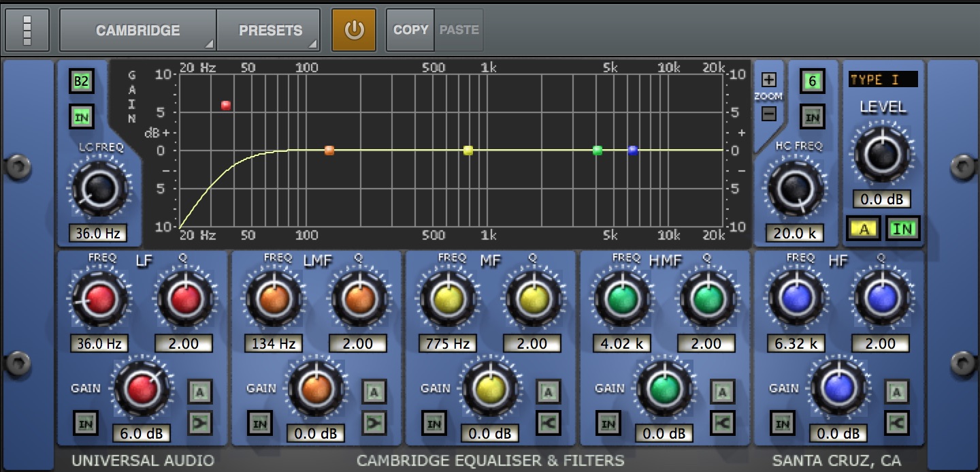Screen dimensions: 980x472
Task: Toggle the HMF band IN button
Action: point(608,424)
